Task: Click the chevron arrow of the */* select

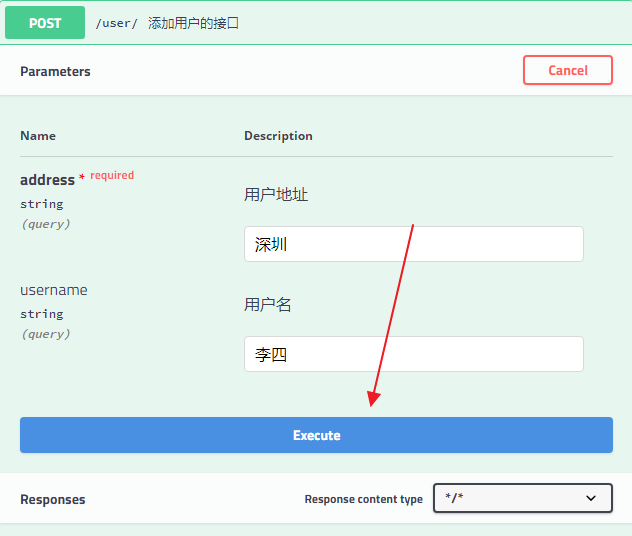Action: (591, 498)
